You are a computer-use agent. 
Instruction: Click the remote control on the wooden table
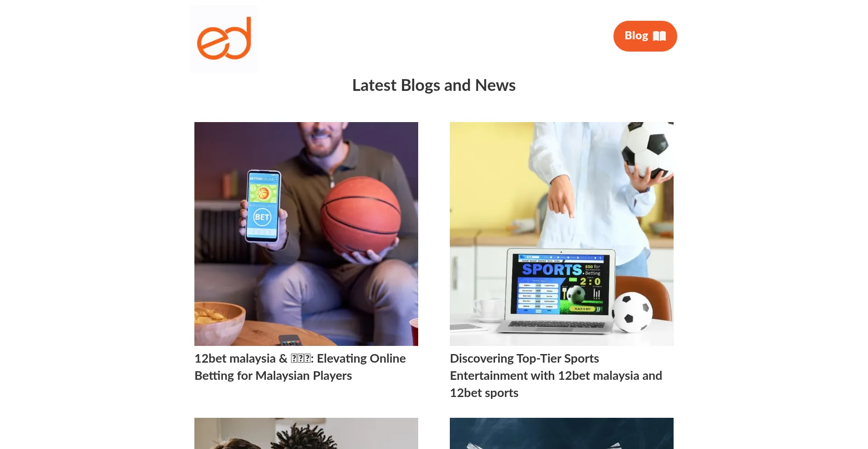click(x=290, y=340)
